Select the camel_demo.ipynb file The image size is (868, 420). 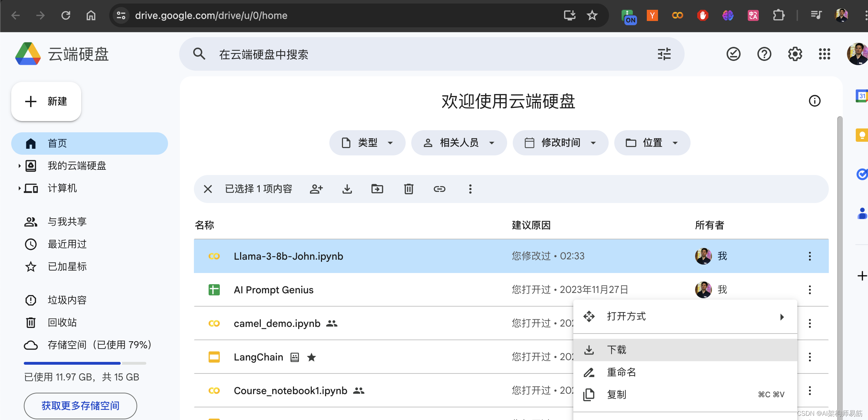pos(277,323)
